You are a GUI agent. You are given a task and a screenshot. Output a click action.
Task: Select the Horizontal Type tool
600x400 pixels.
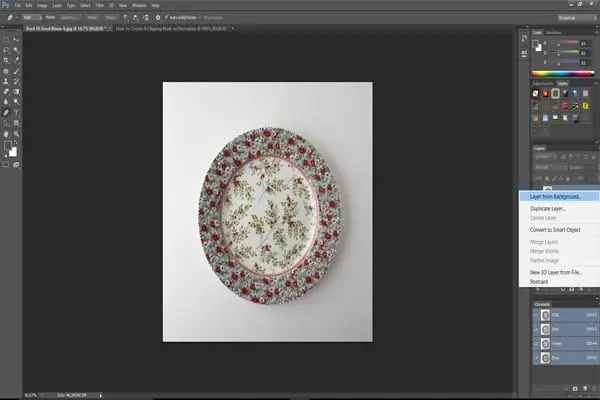[16, 113]
